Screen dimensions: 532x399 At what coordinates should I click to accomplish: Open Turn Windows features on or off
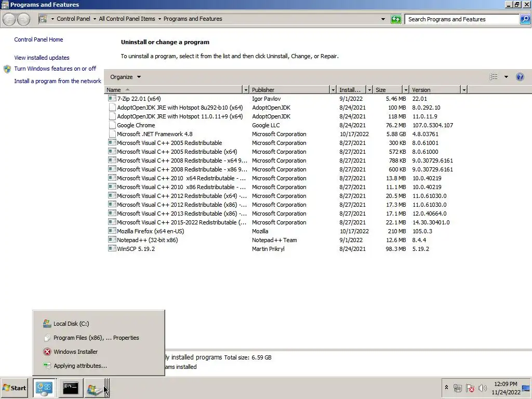[x=55, y=69]
